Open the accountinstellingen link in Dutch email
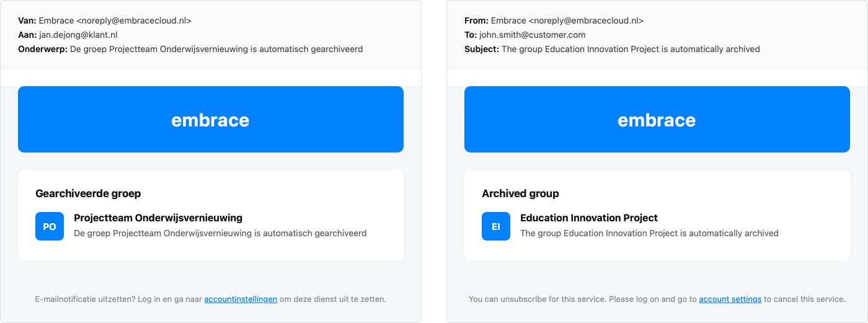This screenshot has width=868, height=323. coord(241,299)
